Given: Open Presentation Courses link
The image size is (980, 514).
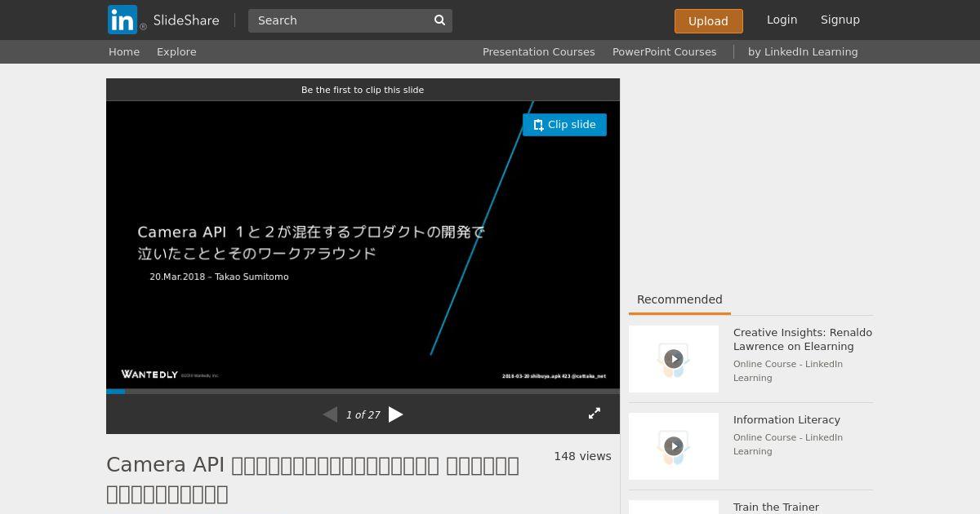Looking at the screenshot, I should coord(538,51).
